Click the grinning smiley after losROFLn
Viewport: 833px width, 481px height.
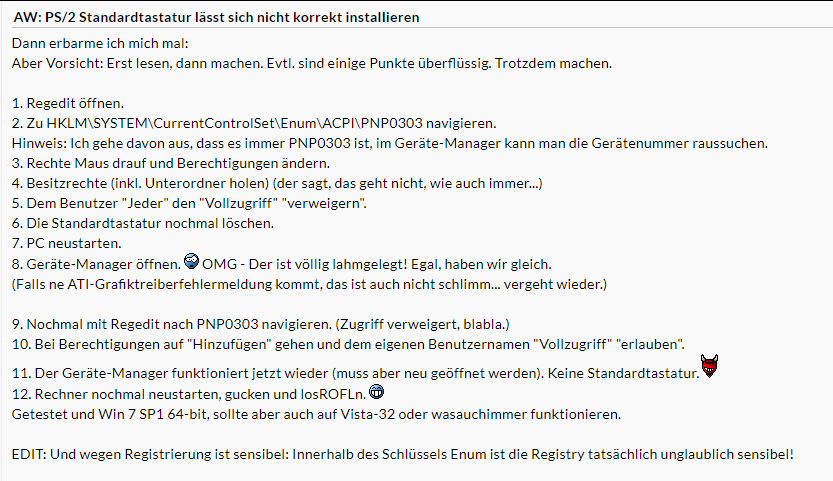[x=376, y=392]
